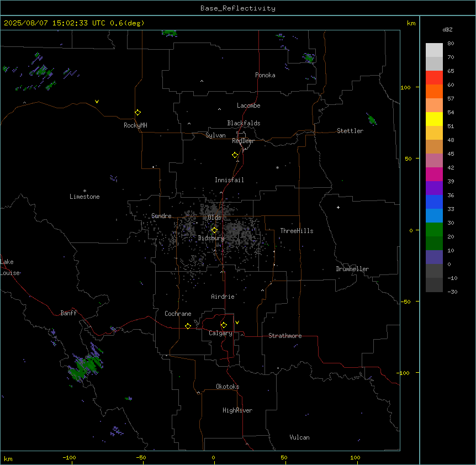Click the Innisfail city label
Screen dimensions: 476x465
pos(229,180)
